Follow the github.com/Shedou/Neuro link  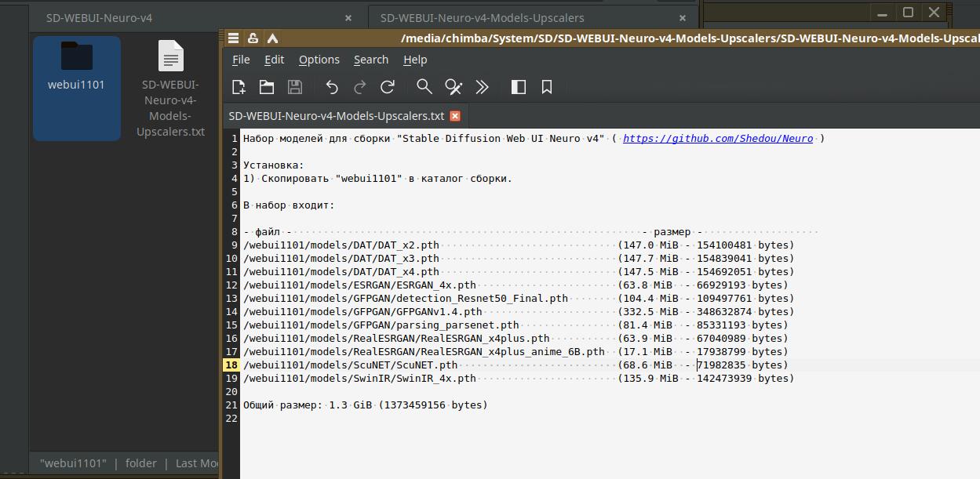click(717, 139)
